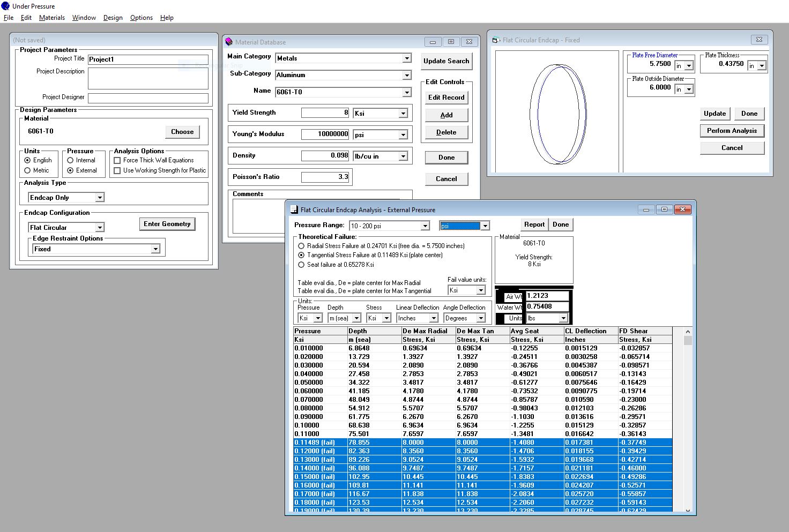
Task: Expand the Linear Deflection units dropdown
Action: [x=435, y=318]
